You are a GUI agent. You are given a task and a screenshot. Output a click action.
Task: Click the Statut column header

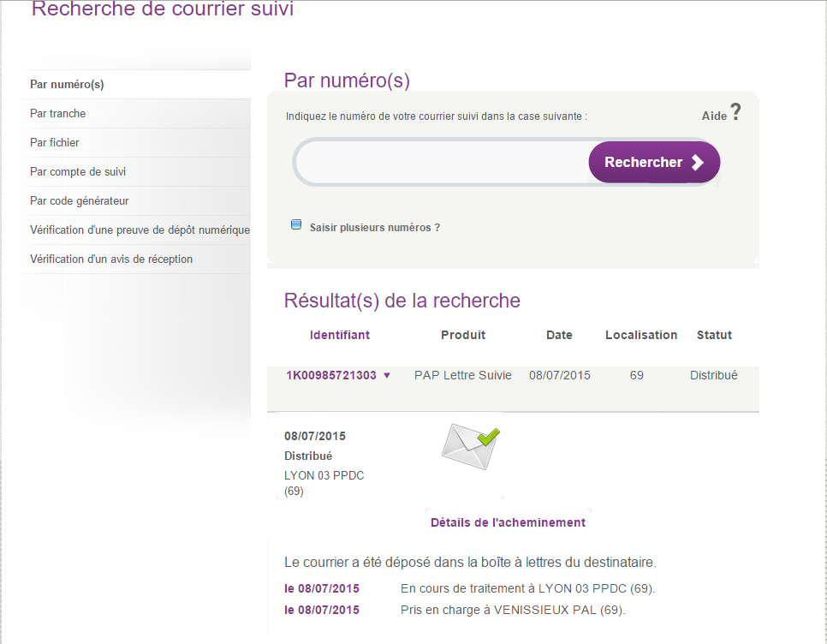pyautogui.click(x=714, y=335)
